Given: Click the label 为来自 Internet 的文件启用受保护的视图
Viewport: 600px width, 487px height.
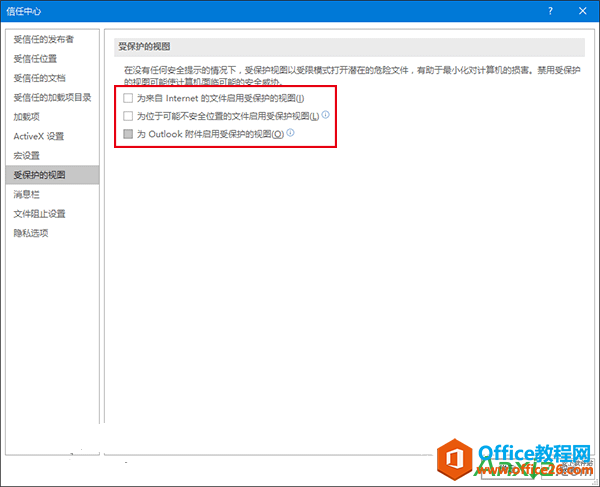Looking at the screenshot, I should 220,98.
